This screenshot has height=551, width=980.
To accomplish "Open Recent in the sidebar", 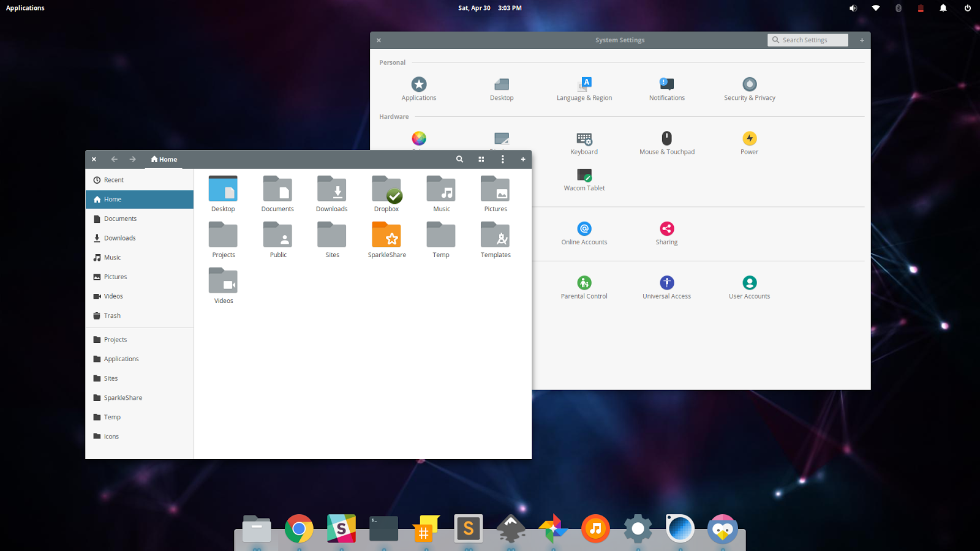I will pyautogui.click(x=140, y=180).
